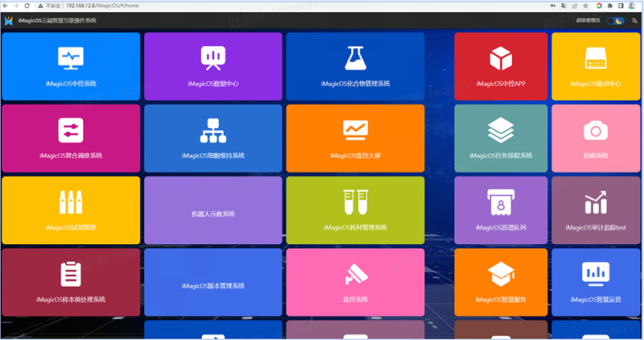Bookmark the page with the star icon
This screenshot has width=644, height=340.
point(585,6)
